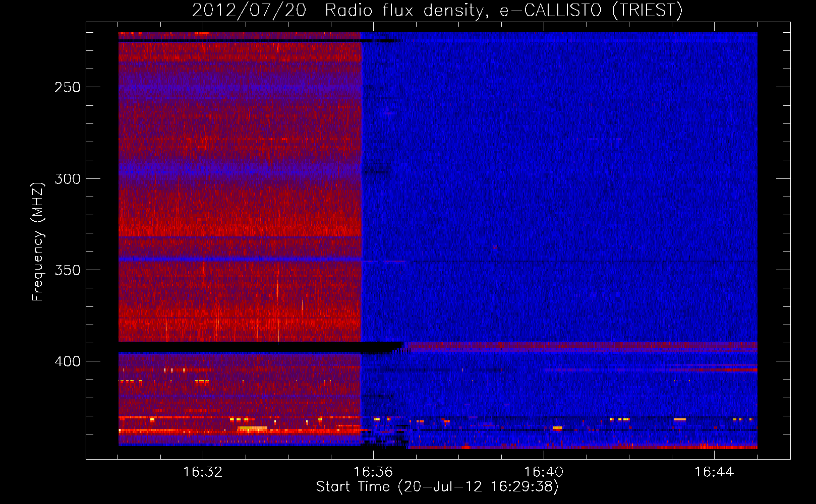Click the 'Frequency (MHZ)' axis label

tap(38, 242)
